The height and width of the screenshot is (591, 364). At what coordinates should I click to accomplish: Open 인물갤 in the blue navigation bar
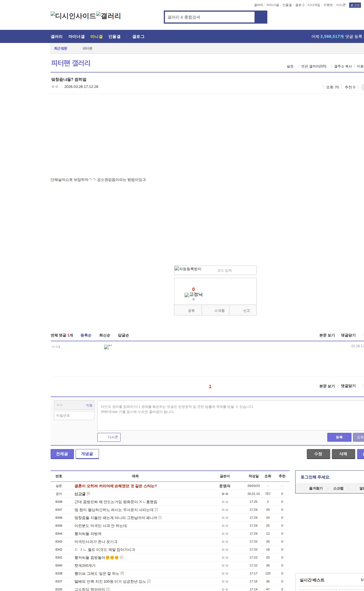(114, 37)
